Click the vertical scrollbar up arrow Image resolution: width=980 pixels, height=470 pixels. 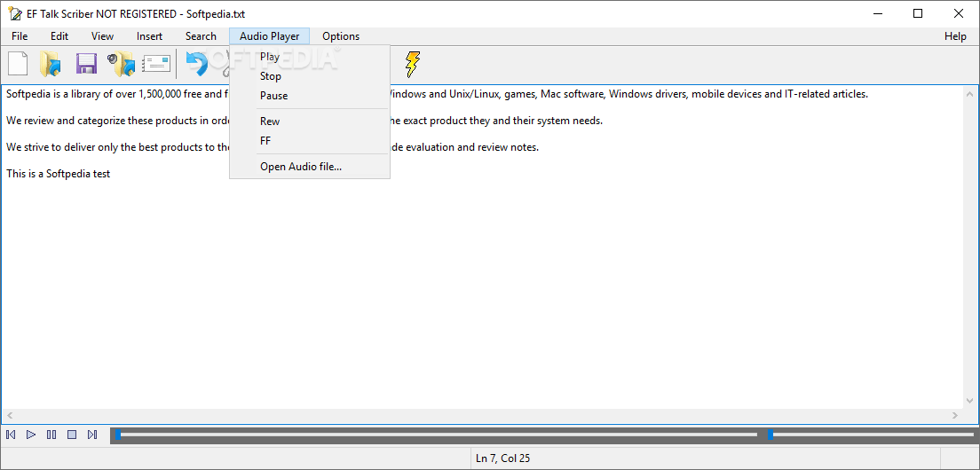[970, 94]
